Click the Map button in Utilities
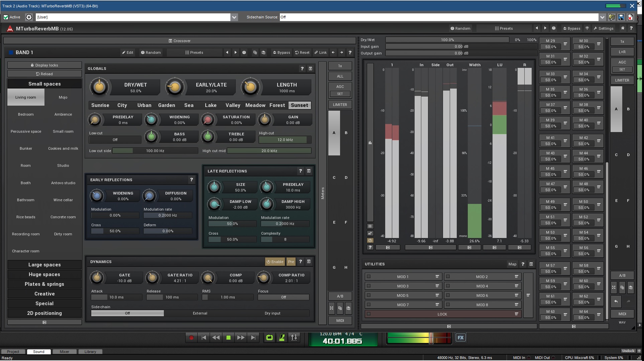Viewport: 644px width, 361px height. pos(512,264)
